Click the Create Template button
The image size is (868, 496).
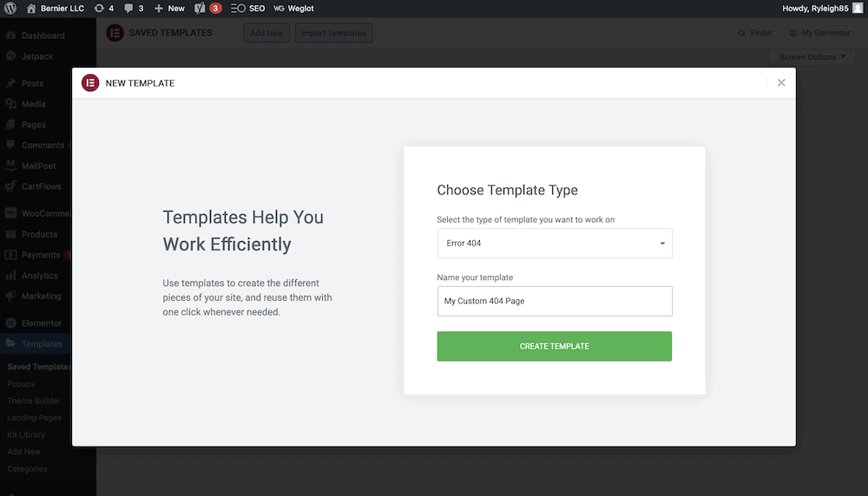(555, 346)
